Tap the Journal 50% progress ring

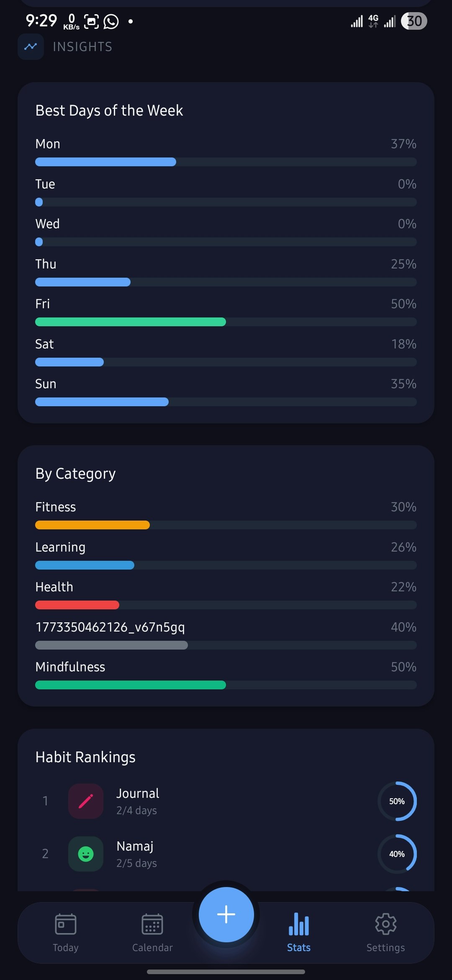coord(397,801)
